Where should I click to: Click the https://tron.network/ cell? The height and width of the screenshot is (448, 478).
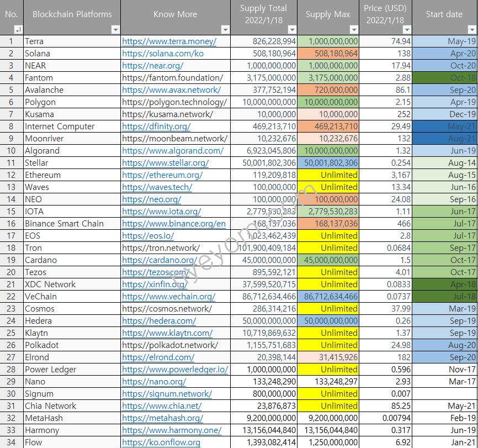(x=176, y=248)
